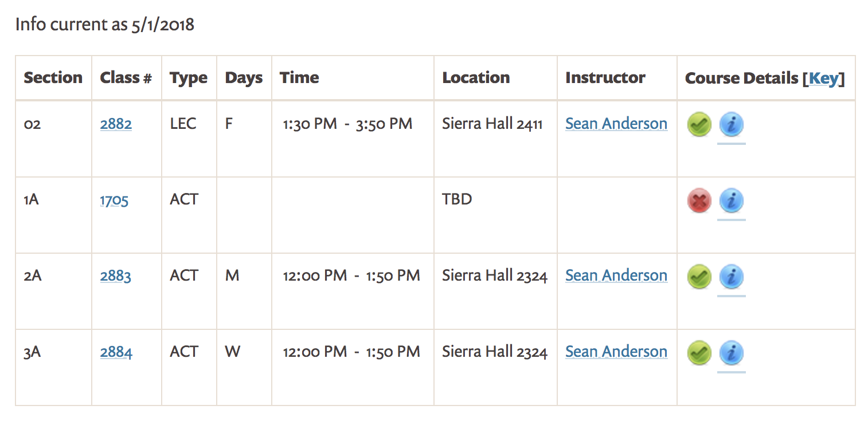868x433 pixels.
Task: Open class number 1705 link
Action: click(x=114, y=200)
